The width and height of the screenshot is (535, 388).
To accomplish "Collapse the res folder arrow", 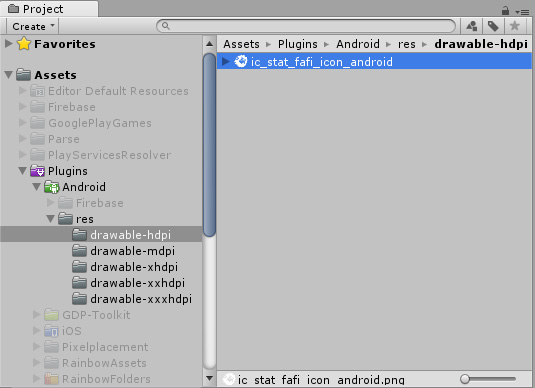I will (51, 219).
